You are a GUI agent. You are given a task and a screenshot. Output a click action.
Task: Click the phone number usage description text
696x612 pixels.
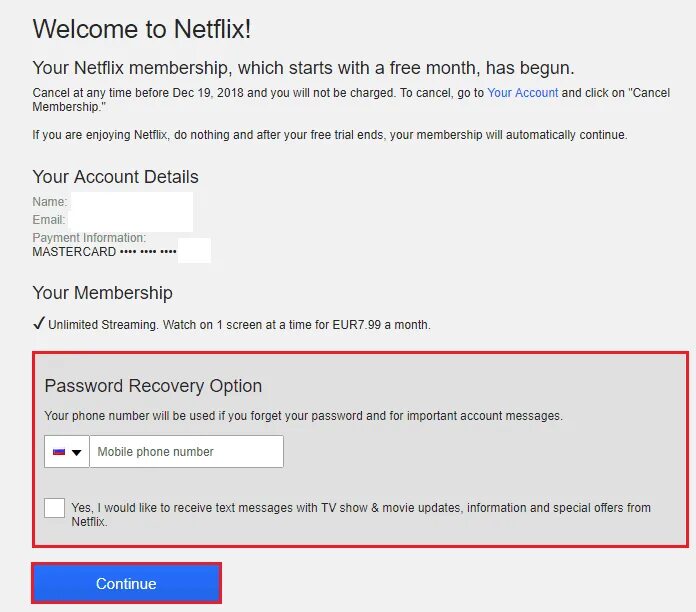pyautogui.click(x=303, y=416)
